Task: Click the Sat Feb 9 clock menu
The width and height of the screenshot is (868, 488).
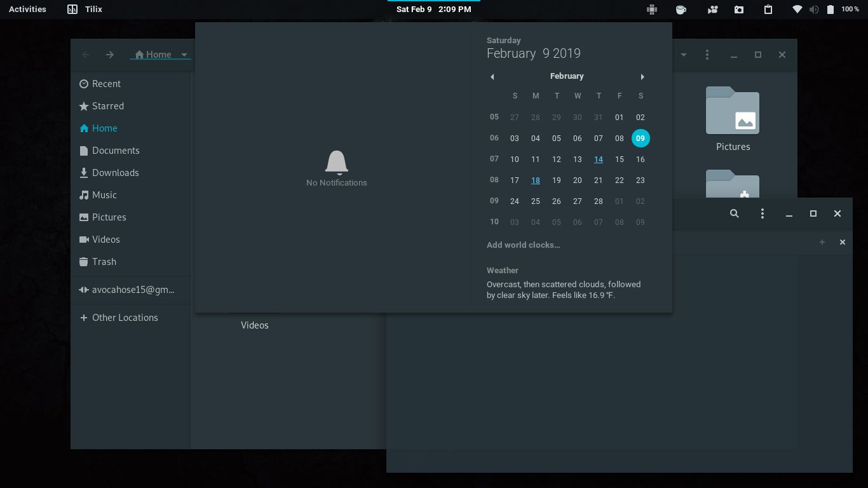Action: click(433, 9)
